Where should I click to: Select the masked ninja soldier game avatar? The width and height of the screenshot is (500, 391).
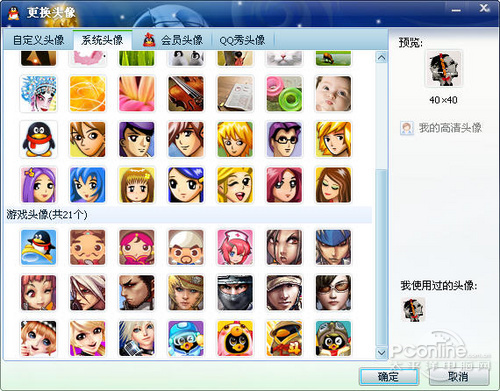235,293
